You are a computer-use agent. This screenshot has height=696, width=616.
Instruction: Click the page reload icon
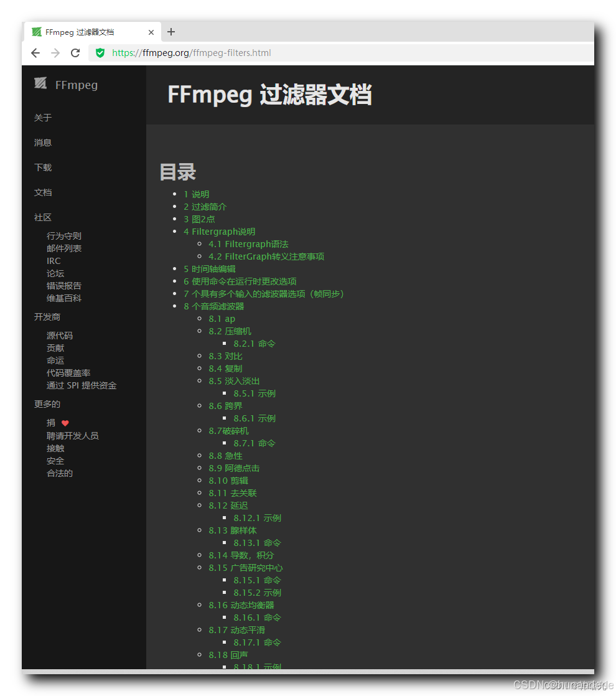pyautogui.click(x=75, y=53)
